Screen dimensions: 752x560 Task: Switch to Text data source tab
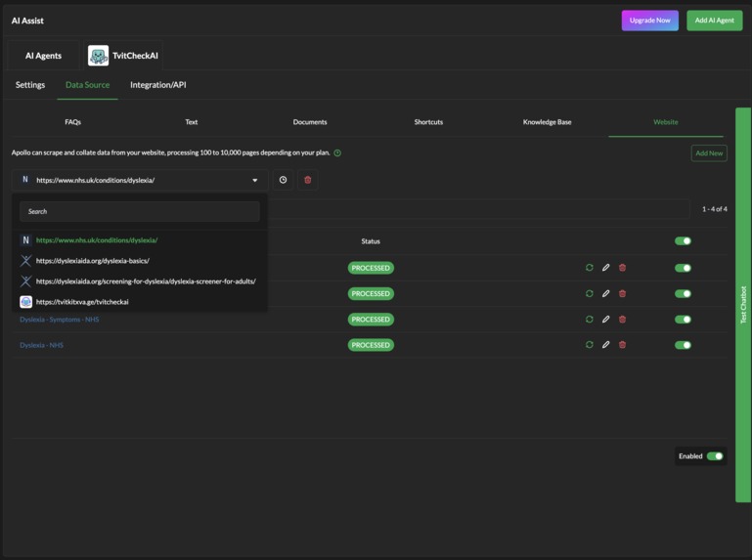[192, 122]
